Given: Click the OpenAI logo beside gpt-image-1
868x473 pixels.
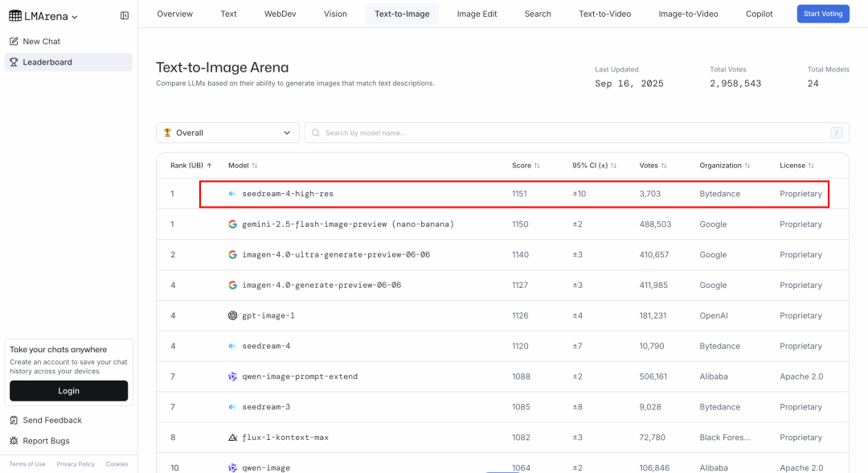Looking at the screenshot, I should 233,315.
